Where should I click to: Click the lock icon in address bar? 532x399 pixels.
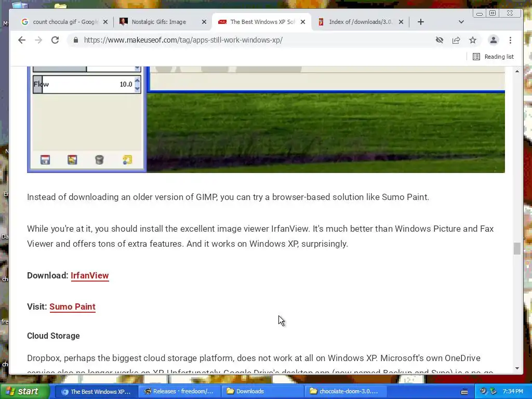coord(76,40)
